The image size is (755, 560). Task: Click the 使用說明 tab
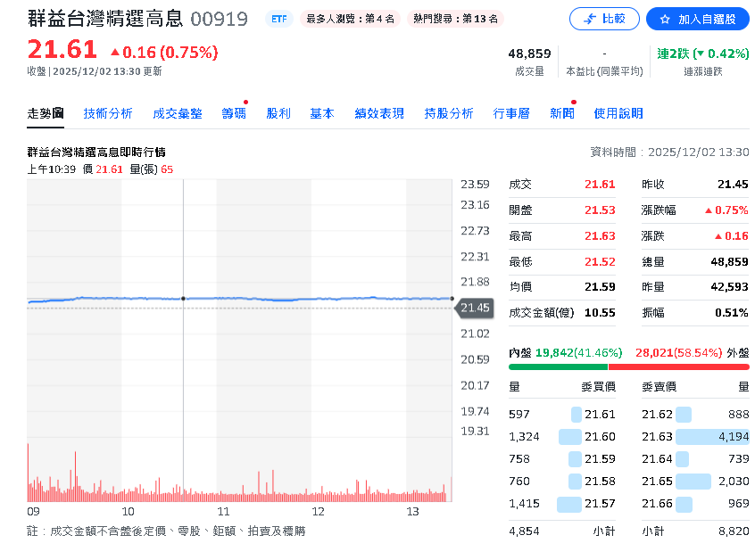pos(619,113)
